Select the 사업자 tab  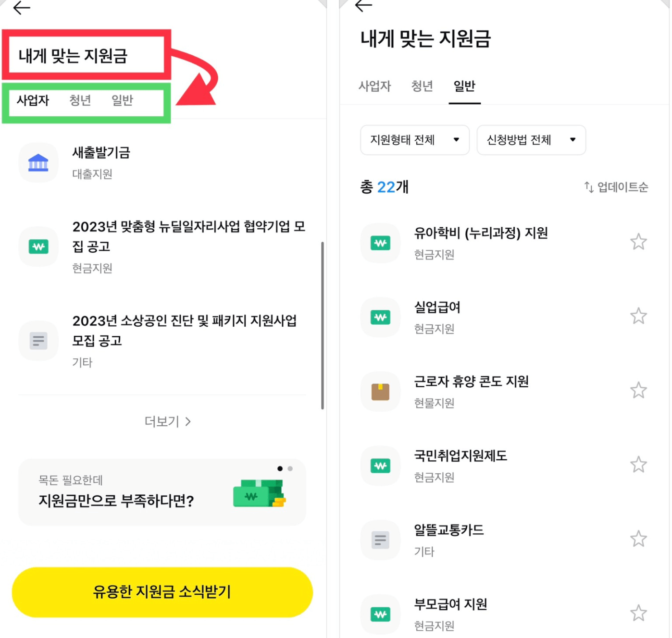[x=33, y=100]
